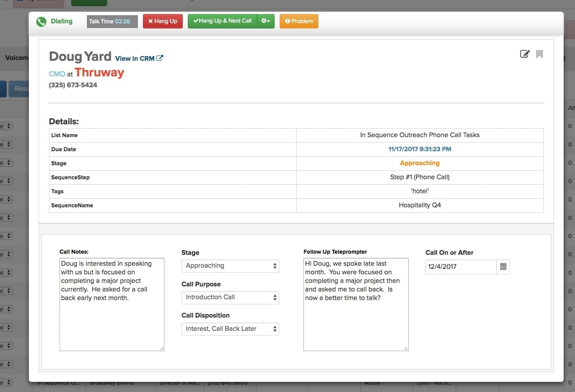Click external link icon beside View in CRM
575x392 pixels.
click(x=160, y=58)
